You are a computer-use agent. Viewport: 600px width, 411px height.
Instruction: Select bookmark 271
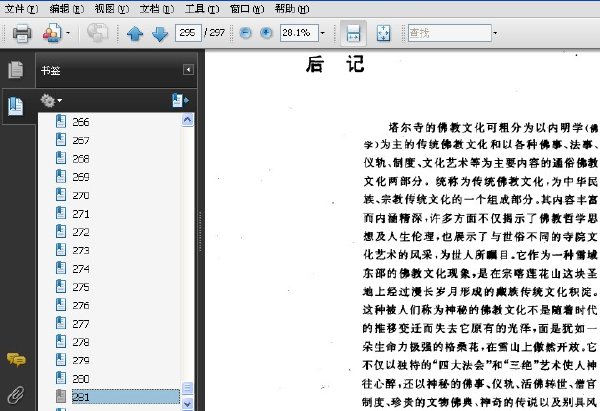point(81,214)
